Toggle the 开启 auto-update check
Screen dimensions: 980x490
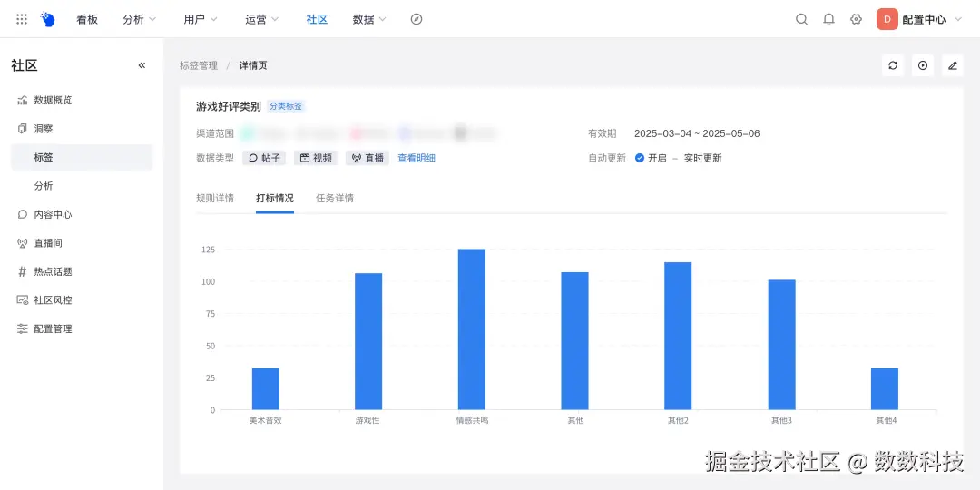(x=640, y=158)
